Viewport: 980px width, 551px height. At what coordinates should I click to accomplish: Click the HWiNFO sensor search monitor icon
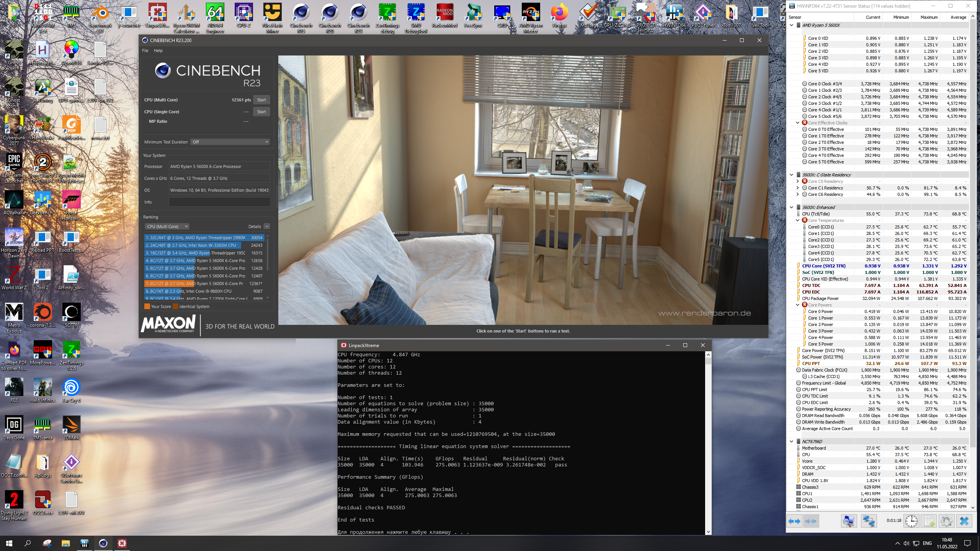848,521
